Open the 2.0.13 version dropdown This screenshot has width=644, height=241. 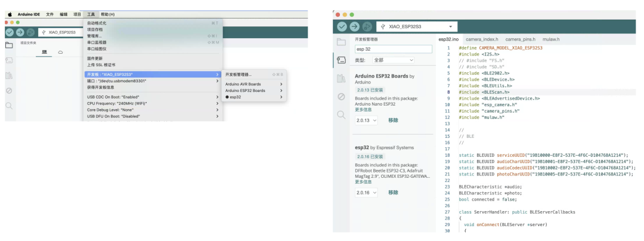click(x=366, y=120)
